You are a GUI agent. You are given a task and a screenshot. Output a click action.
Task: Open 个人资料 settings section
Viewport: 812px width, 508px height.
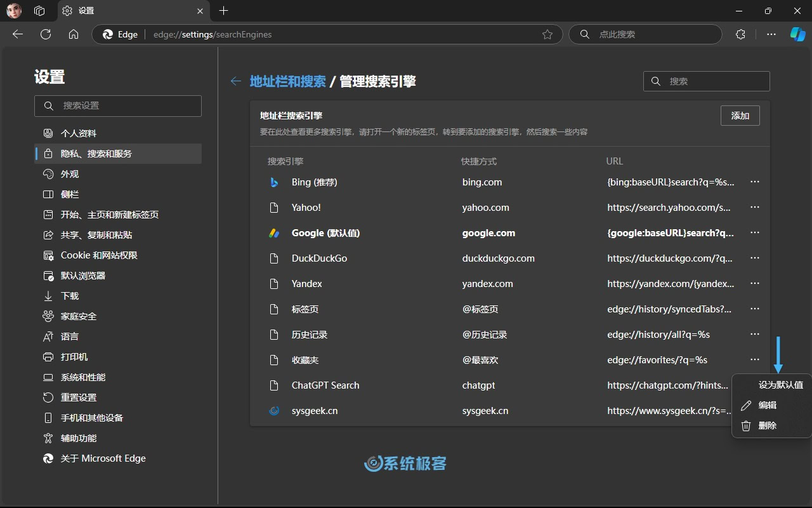[118, 133]
